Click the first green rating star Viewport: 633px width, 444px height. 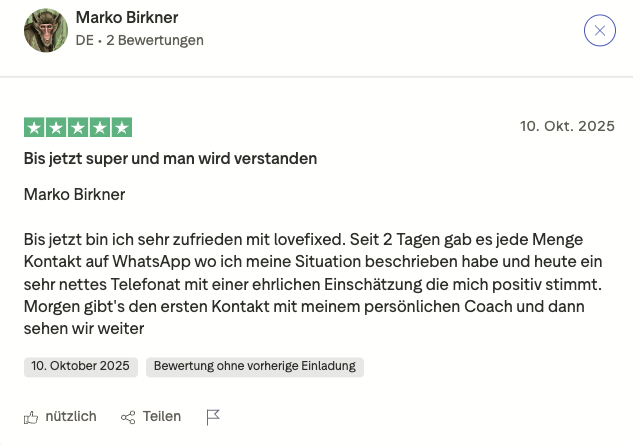[x=33, y=127]
